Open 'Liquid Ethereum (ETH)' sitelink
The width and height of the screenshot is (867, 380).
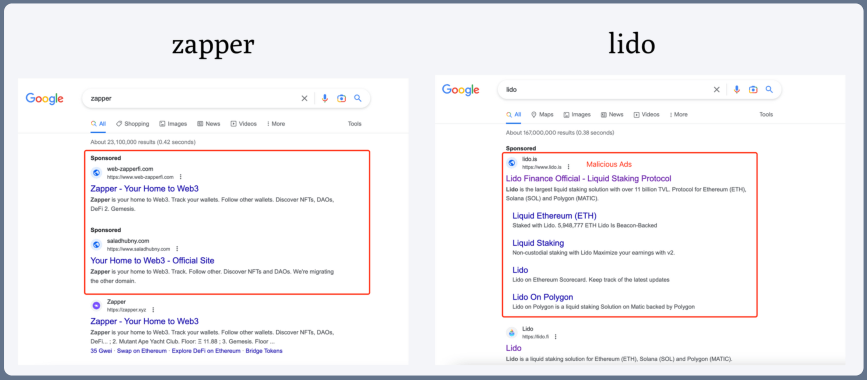554,216
